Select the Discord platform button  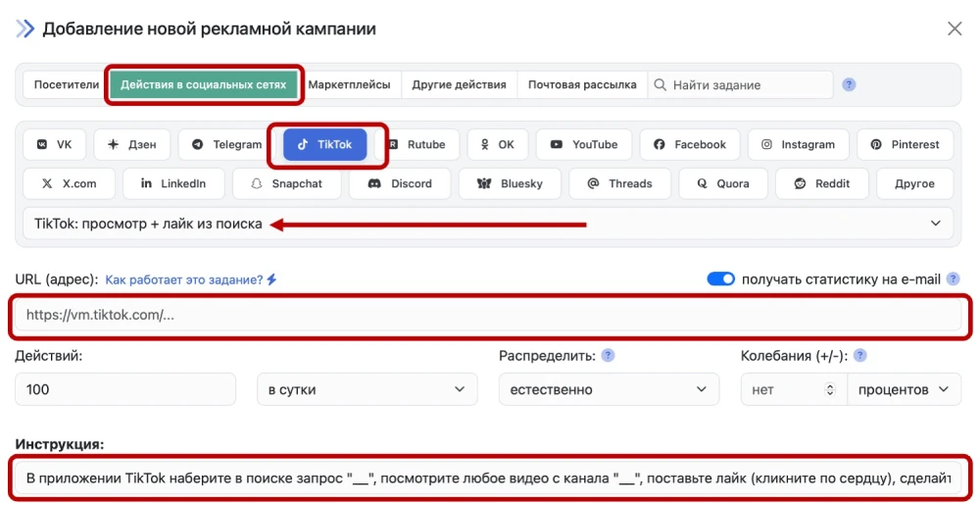point(400,183)
